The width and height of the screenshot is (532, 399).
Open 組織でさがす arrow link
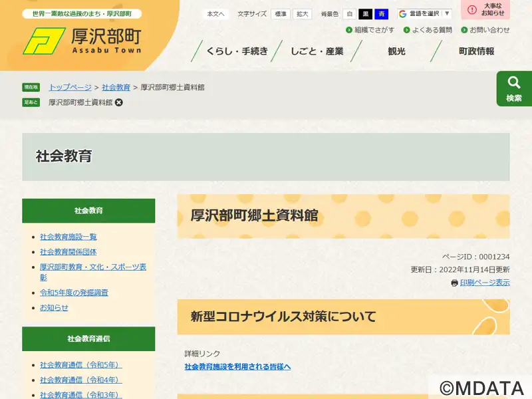349,30
